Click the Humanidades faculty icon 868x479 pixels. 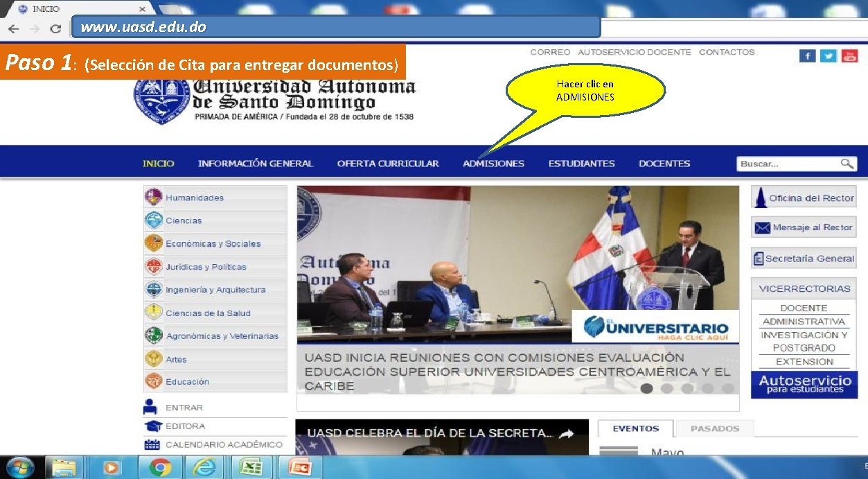153,198
